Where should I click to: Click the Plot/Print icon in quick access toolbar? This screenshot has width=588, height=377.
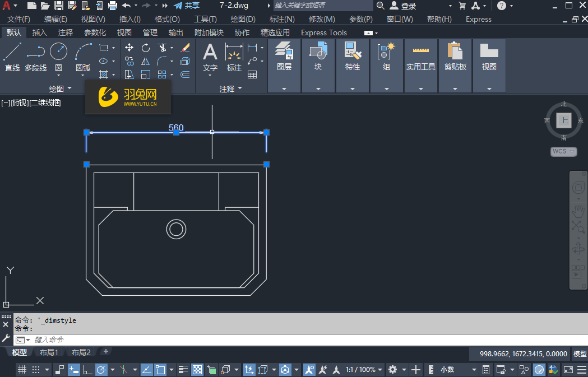tap(113, 6)
